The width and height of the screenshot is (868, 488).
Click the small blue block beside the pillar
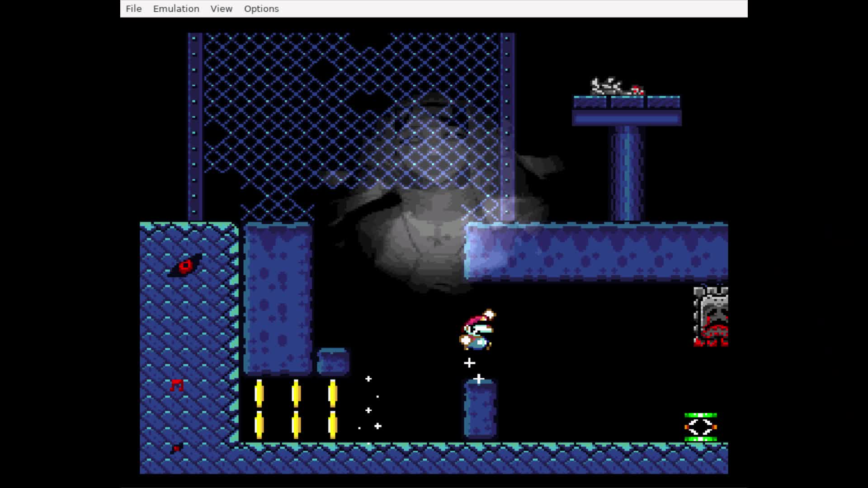pos(333,361)
